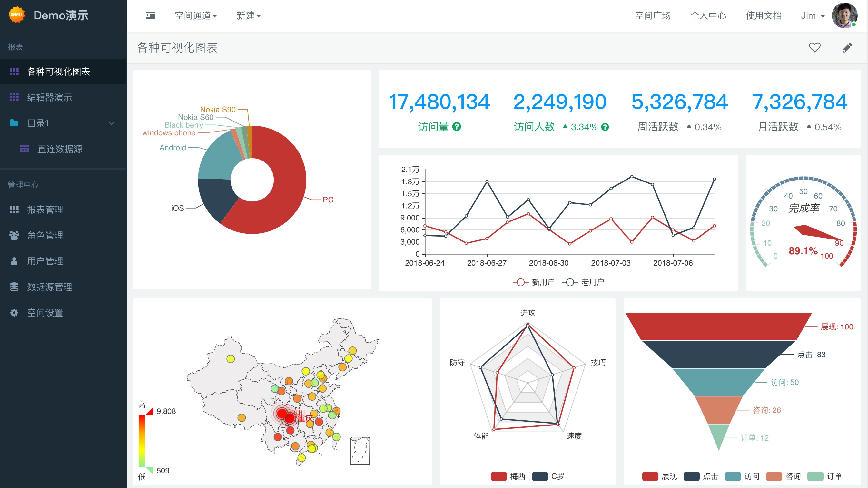The height and width of the screenshot is (488, 868).
Task: Click the user avatar photo
Action: (844, 15)
